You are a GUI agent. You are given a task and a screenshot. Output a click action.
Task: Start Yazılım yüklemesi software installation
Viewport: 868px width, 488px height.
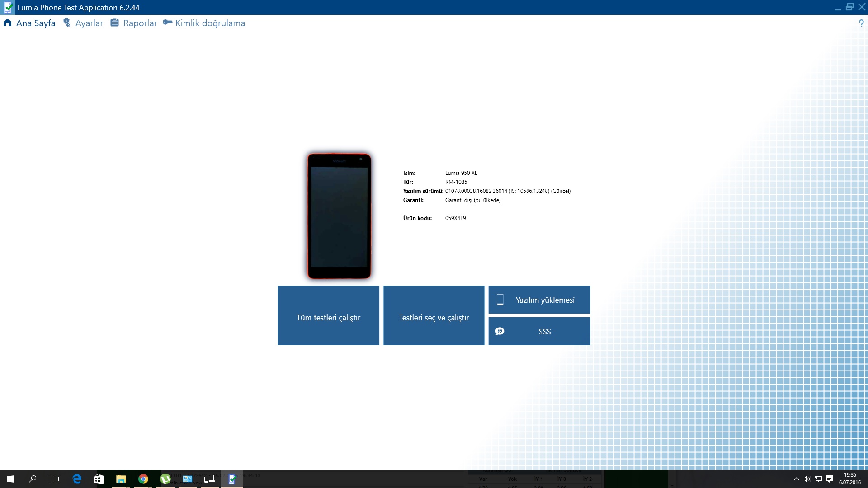tap(539, 300)
